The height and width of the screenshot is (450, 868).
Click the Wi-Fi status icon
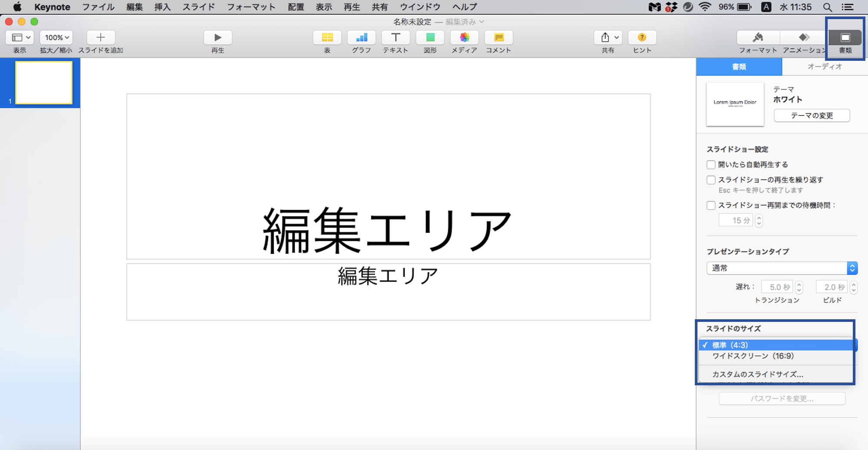pyautogui.click(x=705, y=7)
